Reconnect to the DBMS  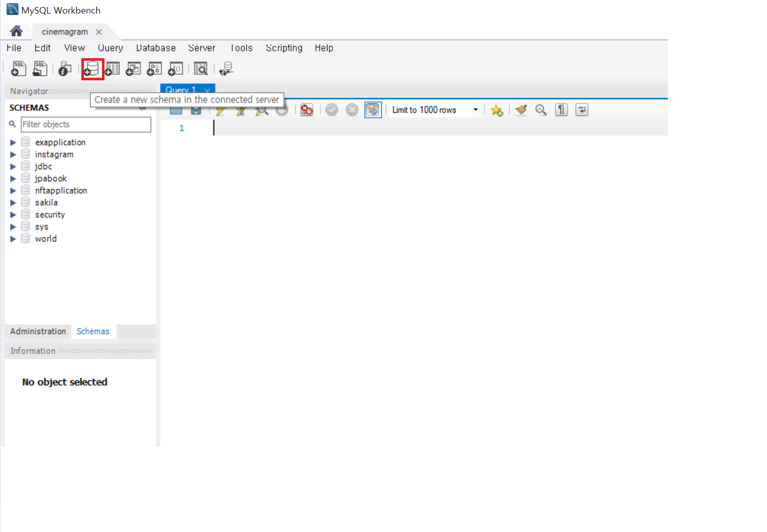pos(227,69)
